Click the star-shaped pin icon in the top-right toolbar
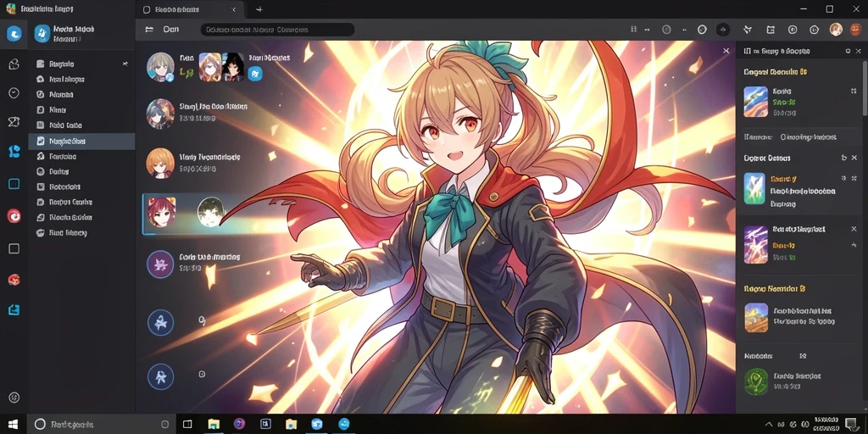 click(748, 30)
